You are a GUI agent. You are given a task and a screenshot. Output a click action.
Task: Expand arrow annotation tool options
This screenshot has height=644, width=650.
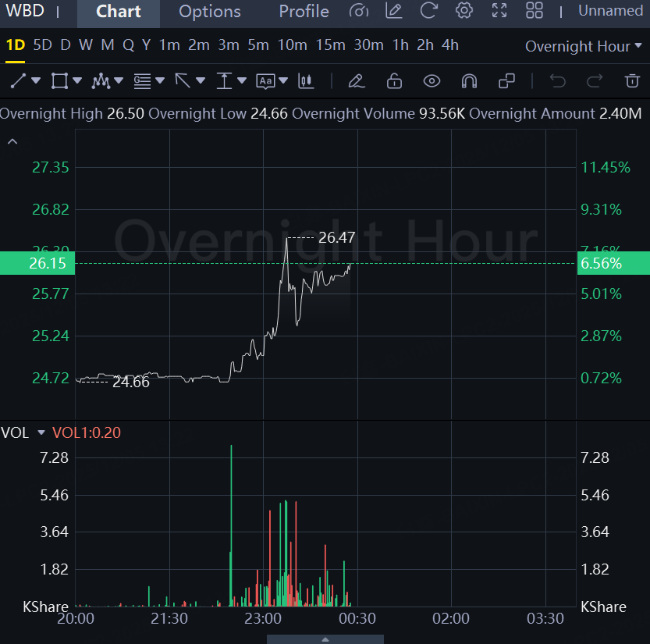201,80
